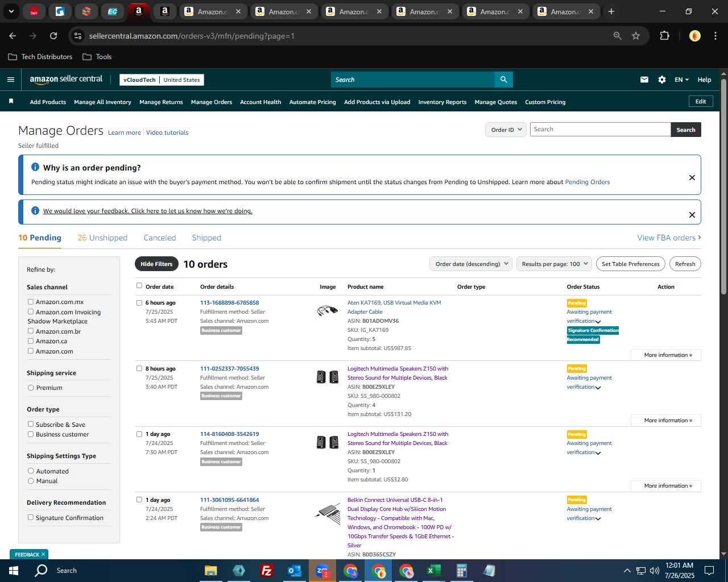Click Set Table Preferences button
The height and width of the screenshot is (582, 728).
click(630, 264)
